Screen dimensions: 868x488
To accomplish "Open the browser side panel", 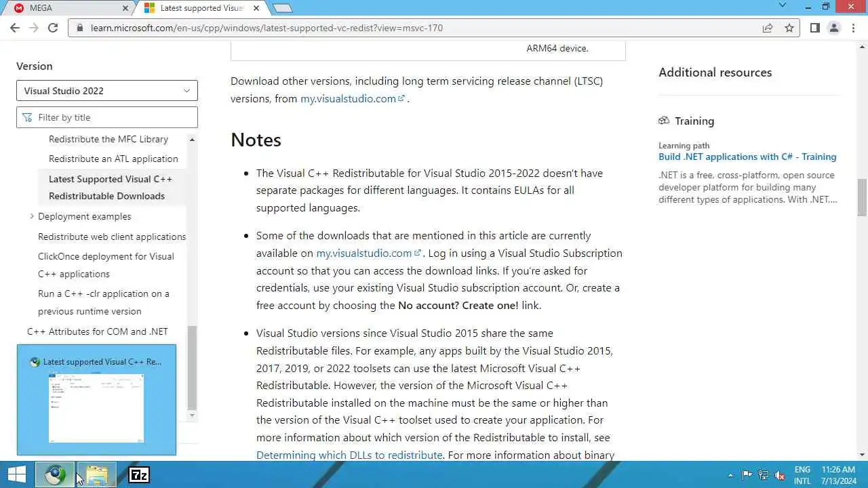I will [815, 28].
